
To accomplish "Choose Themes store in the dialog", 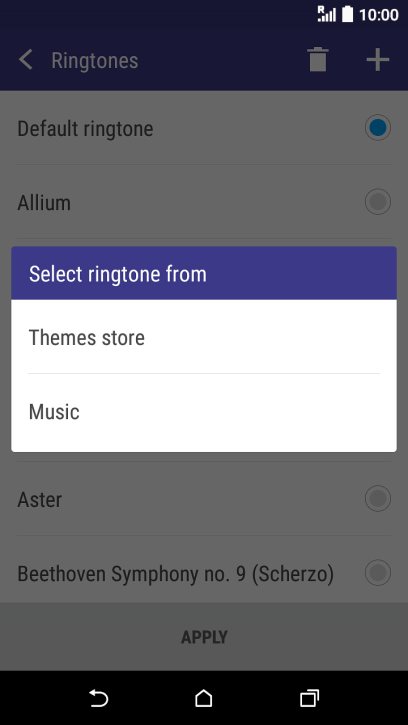I will click(204, 337).
